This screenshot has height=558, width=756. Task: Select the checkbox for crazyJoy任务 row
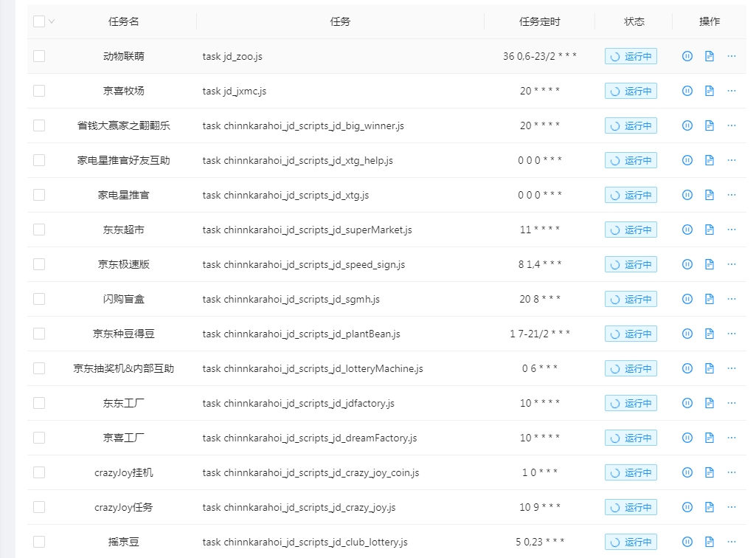coord(38,507)
